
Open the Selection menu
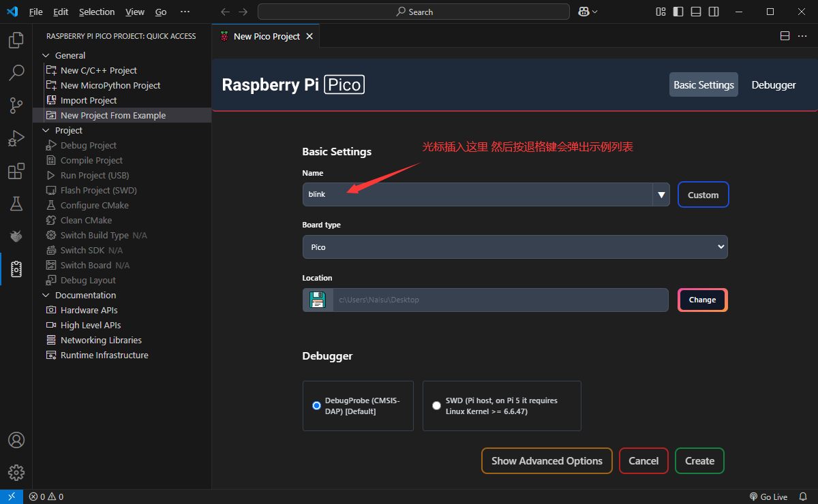tap(97, 12)
